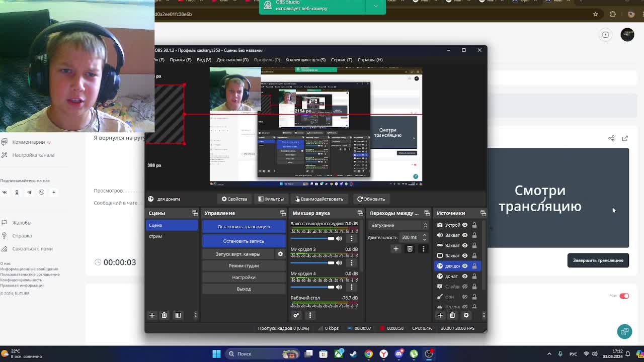Mute the Микр/доп 4 speaker icon

click(339, 287)
